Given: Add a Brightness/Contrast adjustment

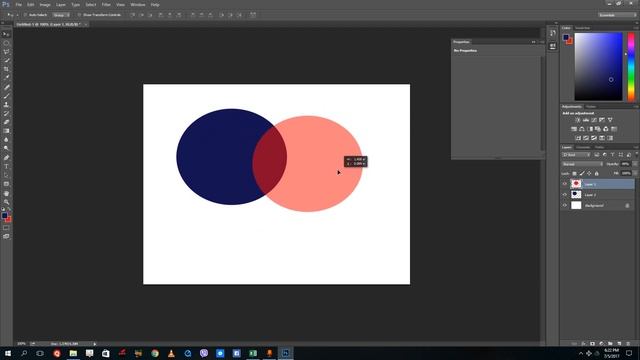Looking at the screenshot, I should 578,120.
